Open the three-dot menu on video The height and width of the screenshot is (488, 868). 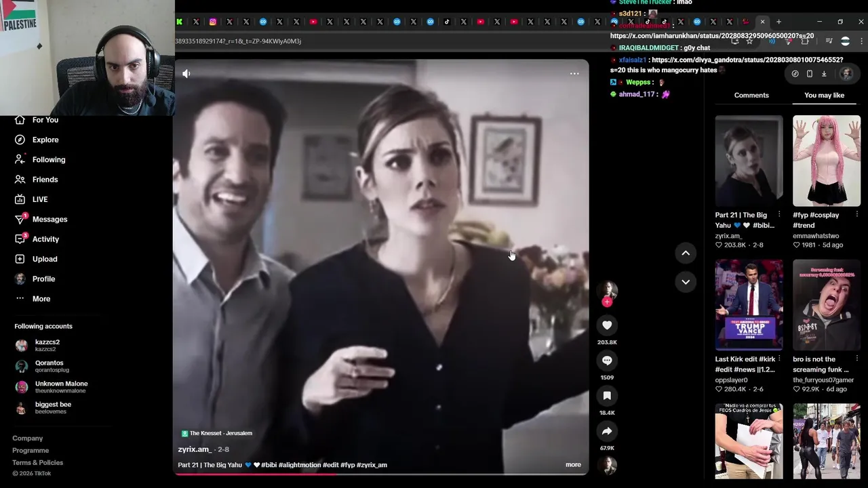[x=574, y=73]
